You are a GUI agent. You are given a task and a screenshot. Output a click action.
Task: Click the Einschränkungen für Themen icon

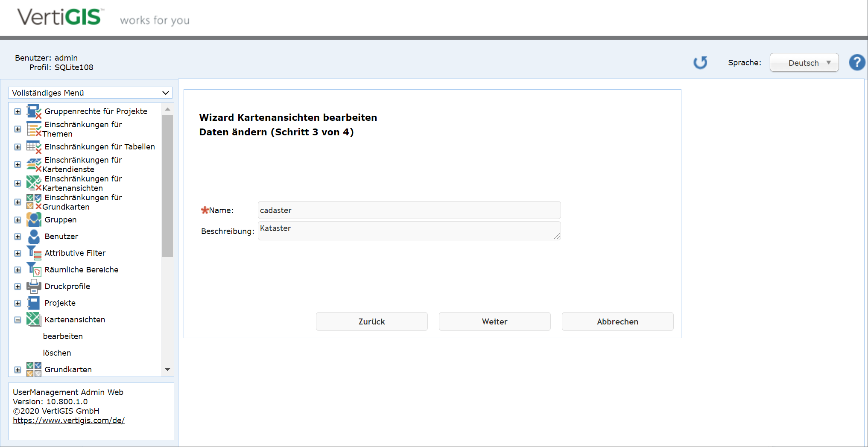tap(33, 129)
